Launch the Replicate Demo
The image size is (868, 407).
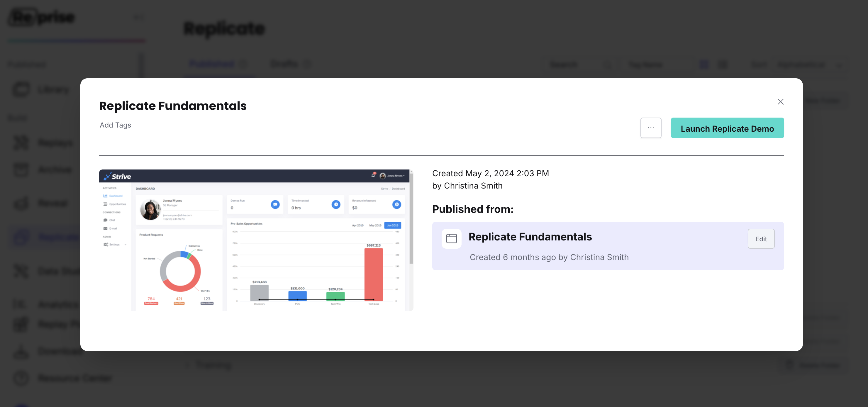point(727,128)
